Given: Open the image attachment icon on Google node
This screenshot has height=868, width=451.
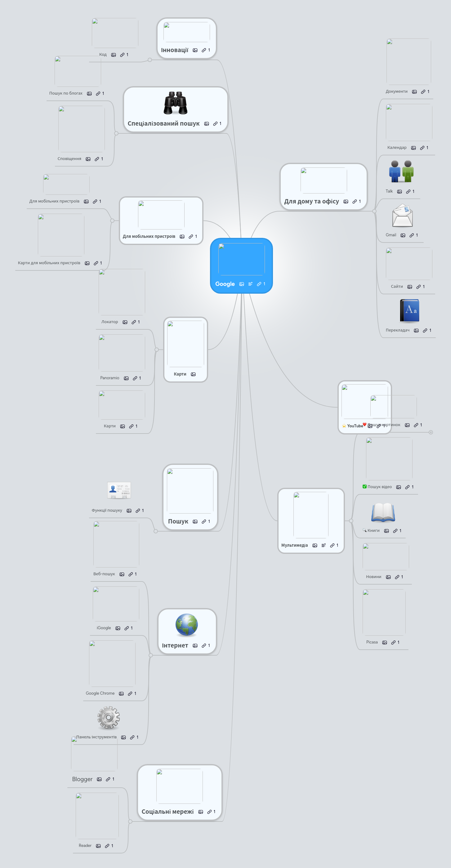Looking at the screenshot, I should pyautogui.click(x=242, y=284).
